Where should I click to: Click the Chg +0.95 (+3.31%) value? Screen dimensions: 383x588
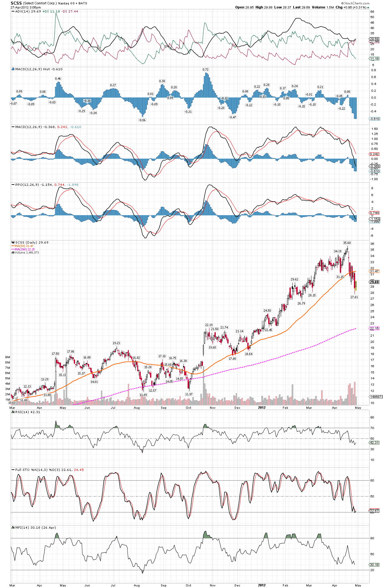click(x=351, y=7)
